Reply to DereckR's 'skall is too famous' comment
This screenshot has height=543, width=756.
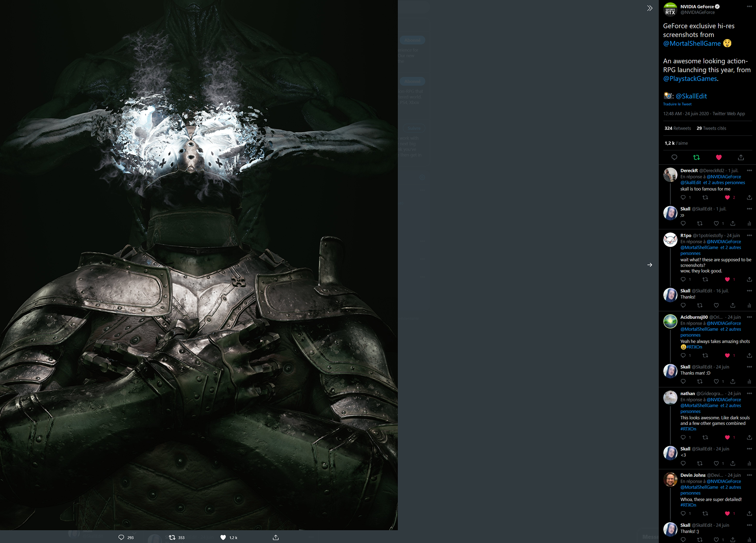pos(683,198)
